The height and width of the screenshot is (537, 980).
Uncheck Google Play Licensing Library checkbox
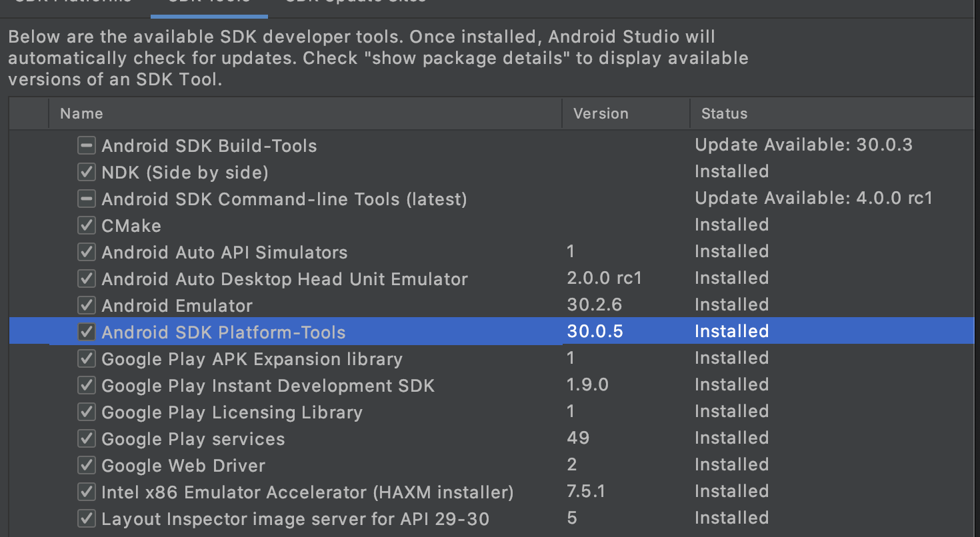point(86,412)
